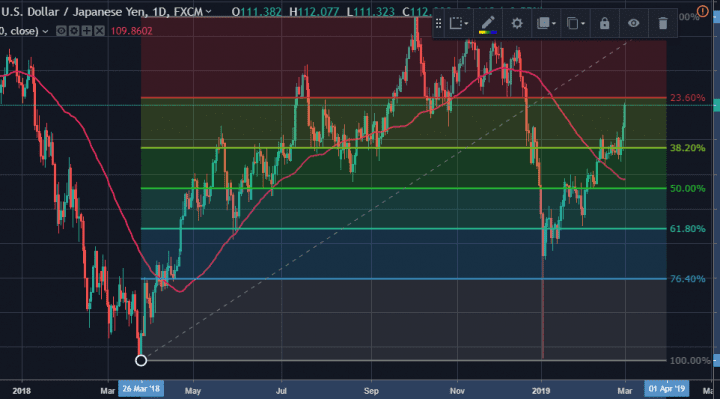Click the indicator plus icon
This screenshot has width=720, height=399.
coord(86,31)
